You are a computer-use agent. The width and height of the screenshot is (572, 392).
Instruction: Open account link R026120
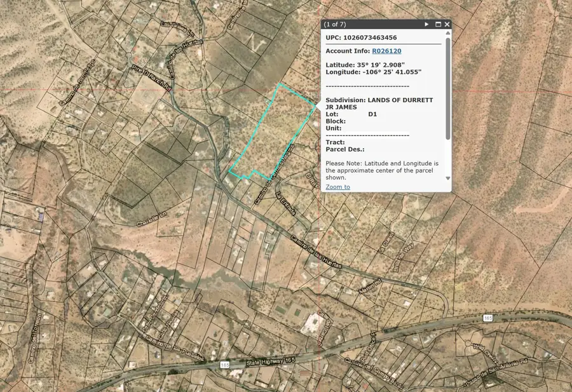point(386,51)
